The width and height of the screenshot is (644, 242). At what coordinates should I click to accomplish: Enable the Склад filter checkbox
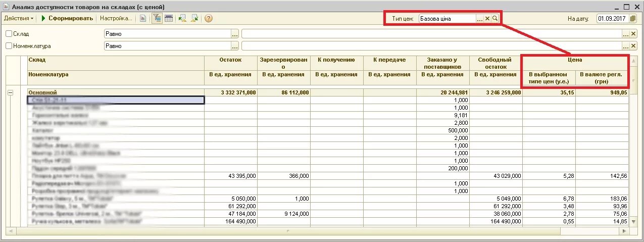(9, 34)
